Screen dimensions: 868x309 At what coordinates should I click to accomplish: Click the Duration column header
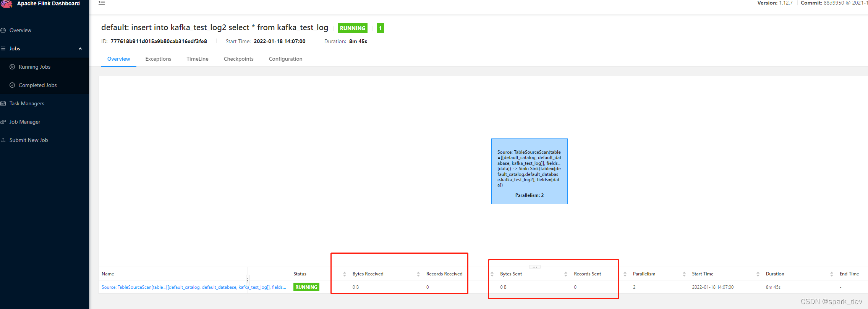[775, 274]
